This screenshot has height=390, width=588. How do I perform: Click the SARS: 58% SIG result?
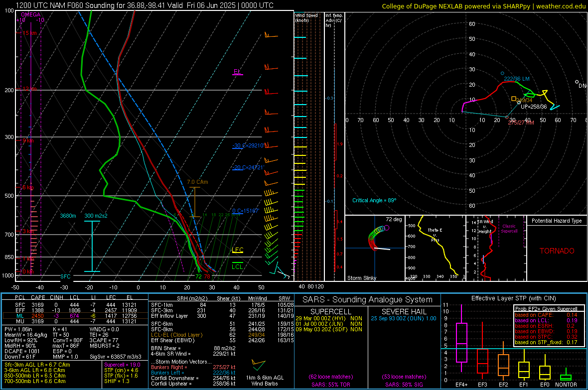coord(404,385)
